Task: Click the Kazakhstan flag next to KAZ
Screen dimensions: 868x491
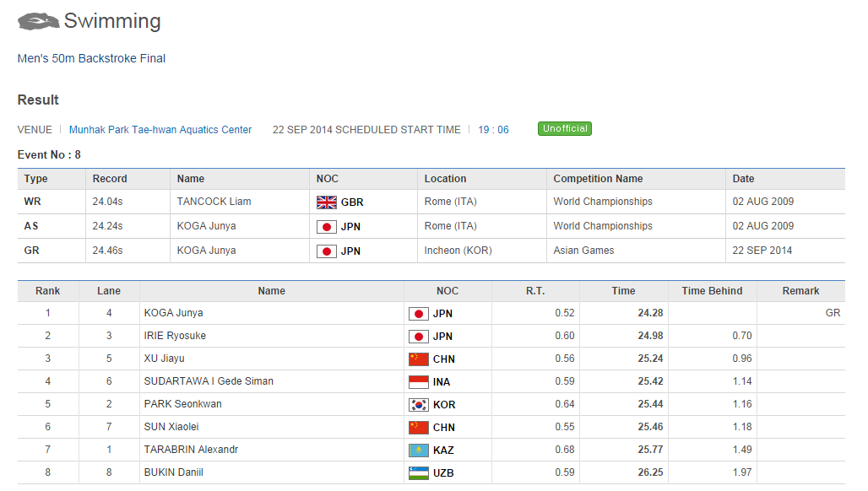Action: tap(418, 451)
